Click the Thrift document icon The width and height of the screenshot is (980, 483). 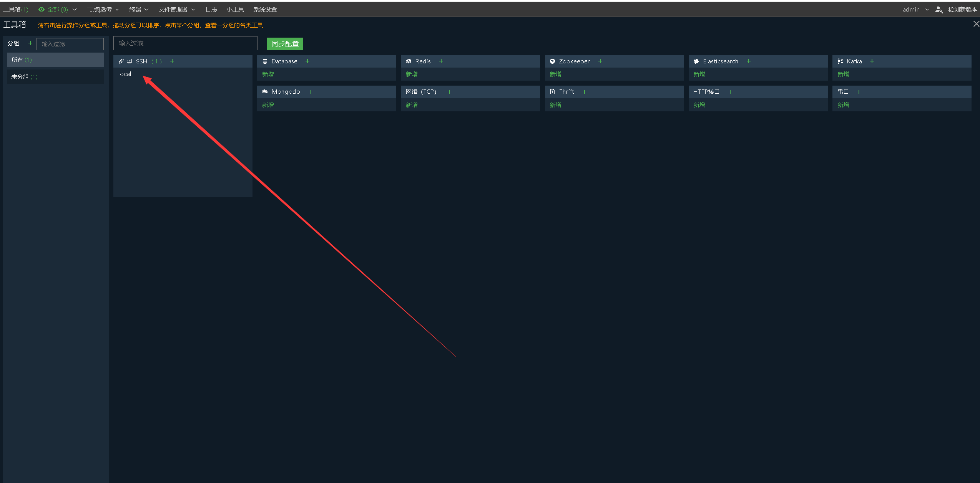pos(552,92)
